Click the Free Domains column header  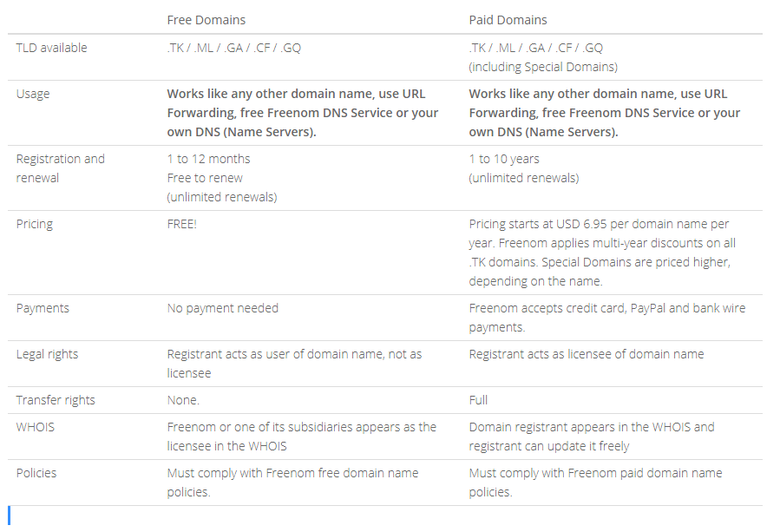click(206, 20)
